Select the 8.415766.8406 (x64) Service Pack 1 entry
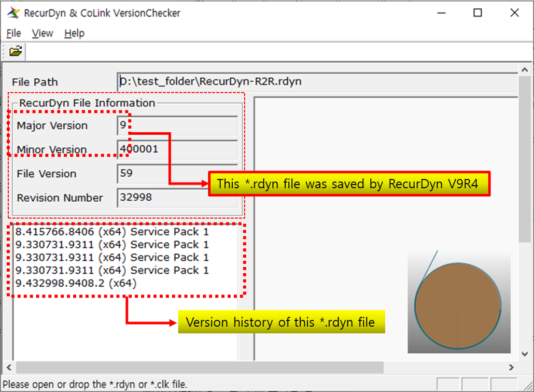This screenshot has height=392, width=534. [112, 232]
